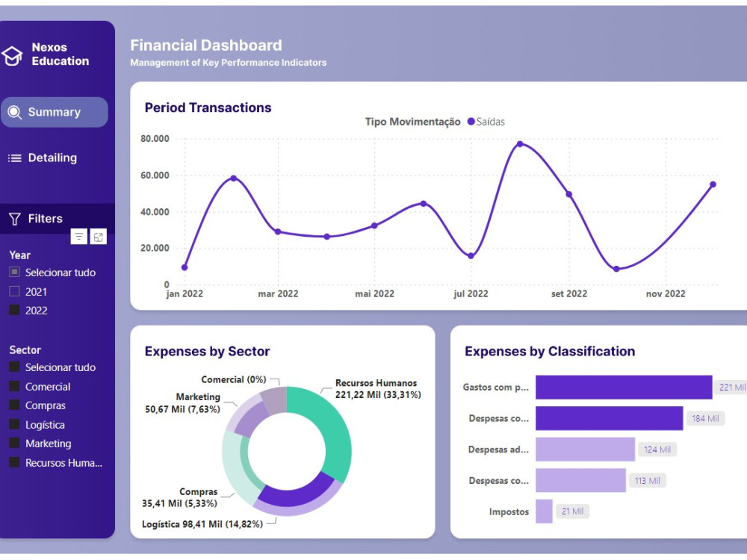Viewport: 747px width, 560px height.
Task: Toggle the Saídas legend marker
Action: tap(471, 121)
